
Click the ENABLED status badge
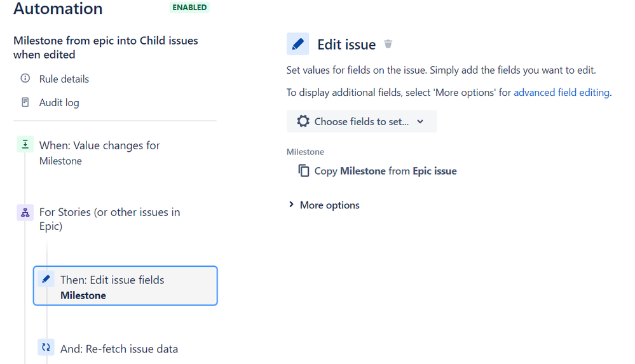[x=189, y=7]
